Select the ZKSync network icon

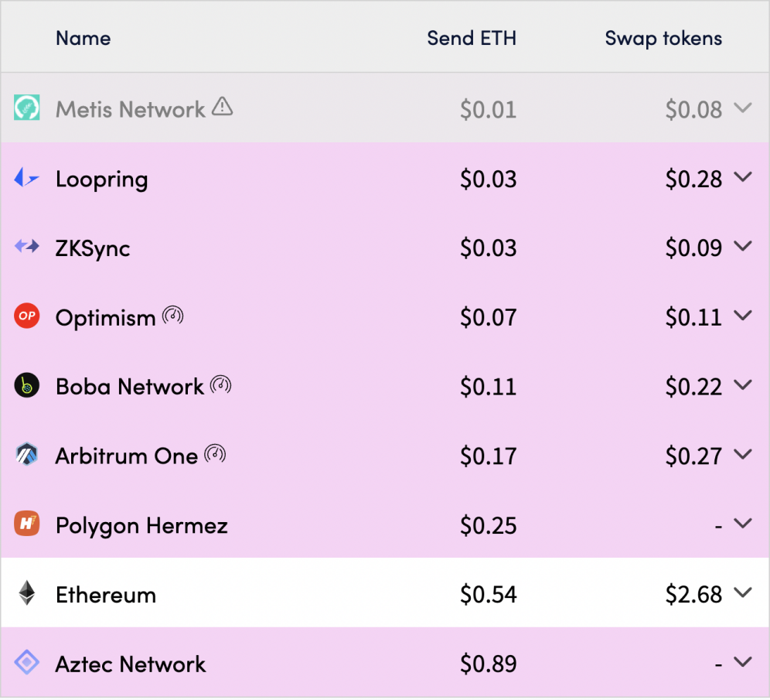click(28, 247)
